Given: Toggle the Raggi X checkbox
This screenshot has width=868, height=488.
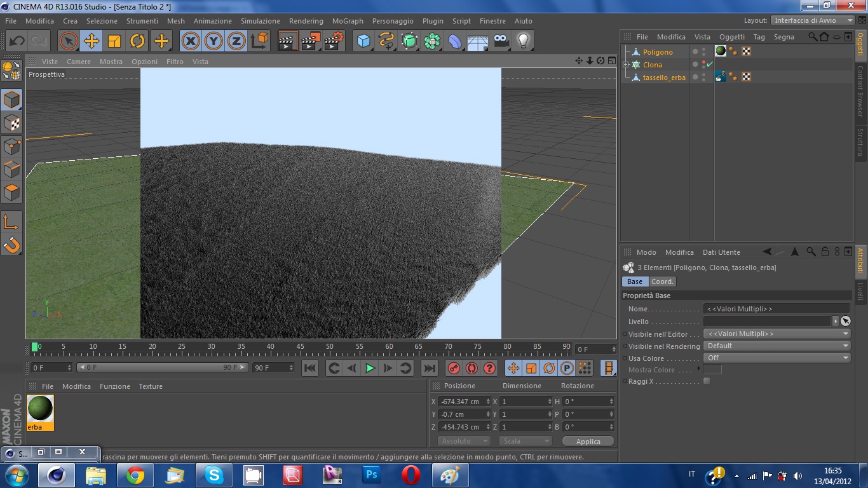Looking at the screenshot, I should [707, 381].
